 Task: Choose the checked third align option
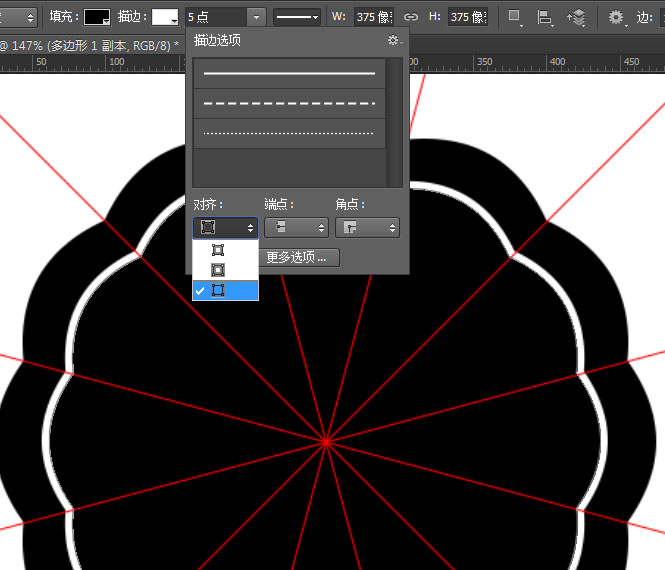[219, 290]
